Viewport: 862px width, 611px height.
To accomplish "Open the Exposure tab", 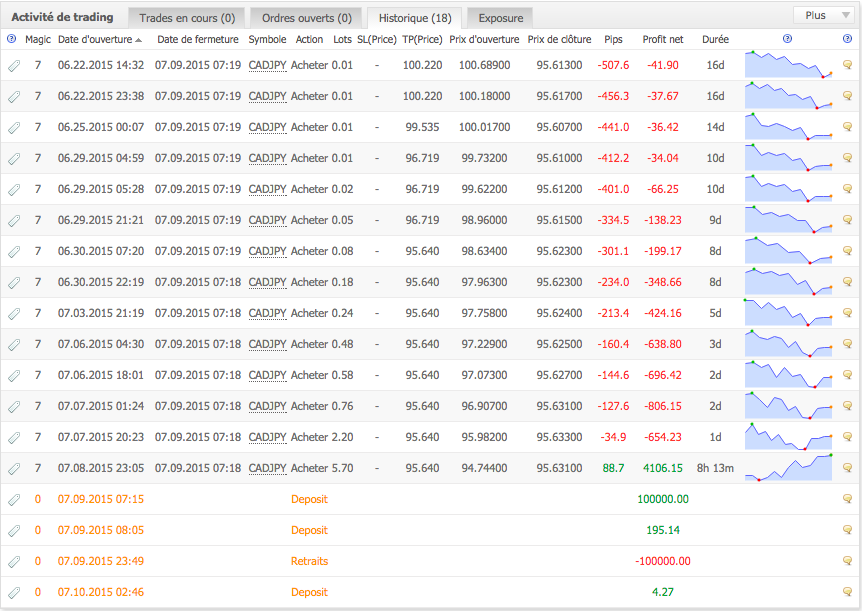I will coord(500,18).
